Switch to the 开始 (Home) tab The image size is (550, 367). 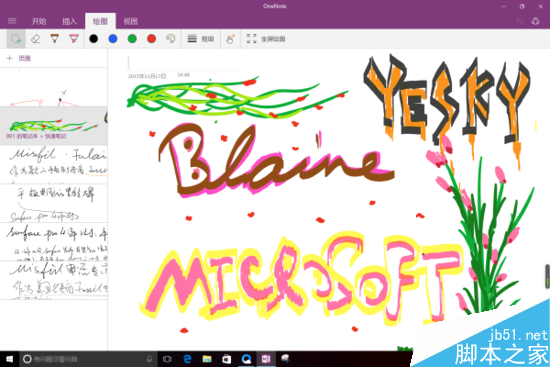tap(39, 21)
